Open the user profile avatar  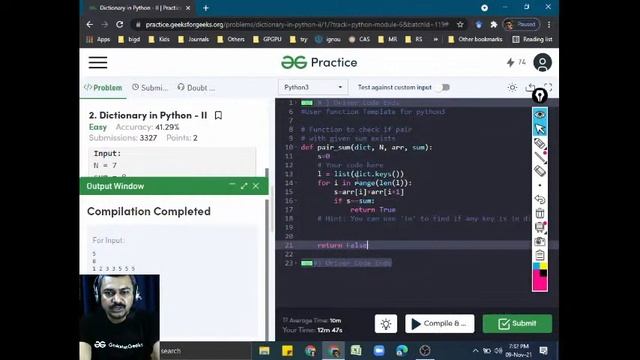click(x=542, y=62)
